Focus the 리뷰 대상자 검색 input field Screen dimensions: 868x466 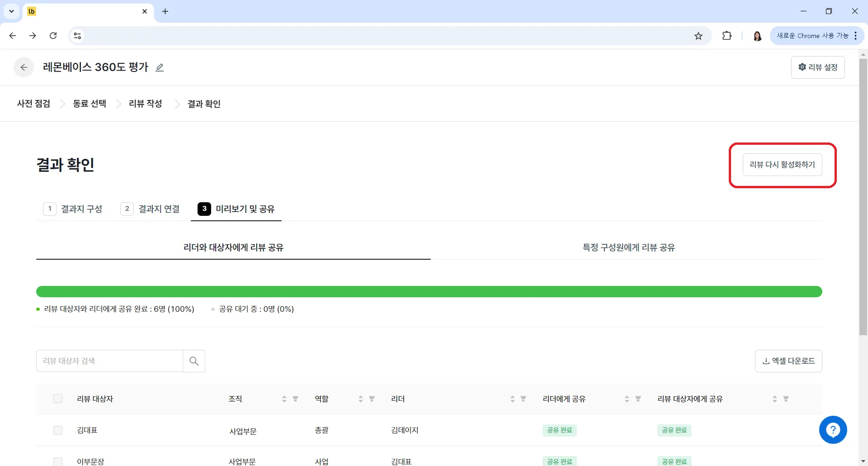coord(109,361)
